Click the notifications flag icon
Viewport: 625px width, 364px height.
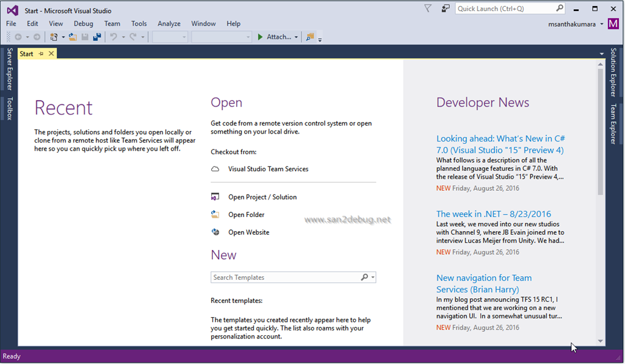[x=428, y=9]
